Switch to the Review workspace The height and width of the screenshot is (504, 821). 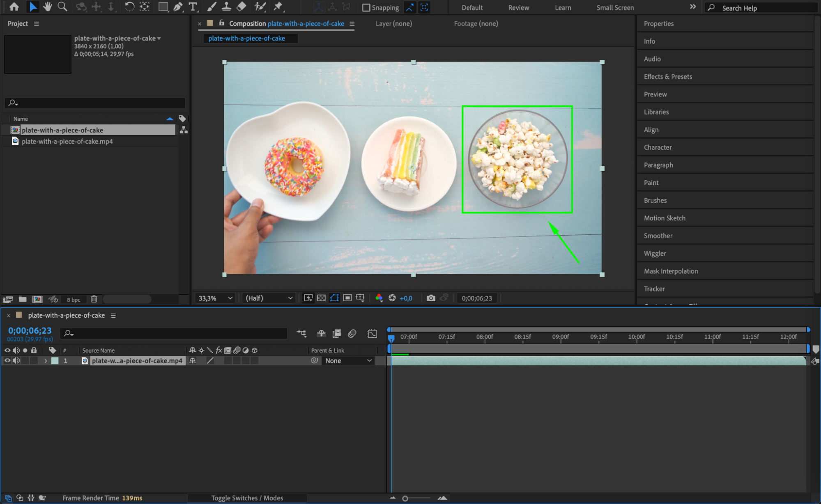tap(518, 7)
